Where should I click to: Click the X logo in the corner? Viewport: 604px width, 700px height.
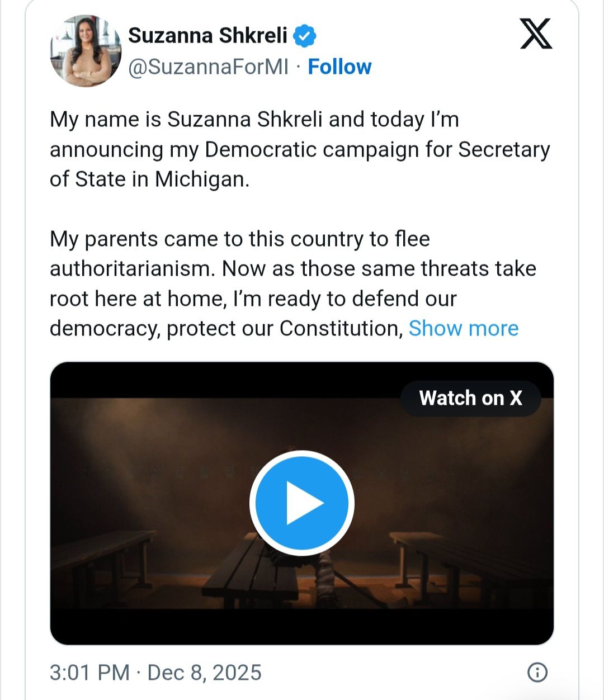point(536,34)
